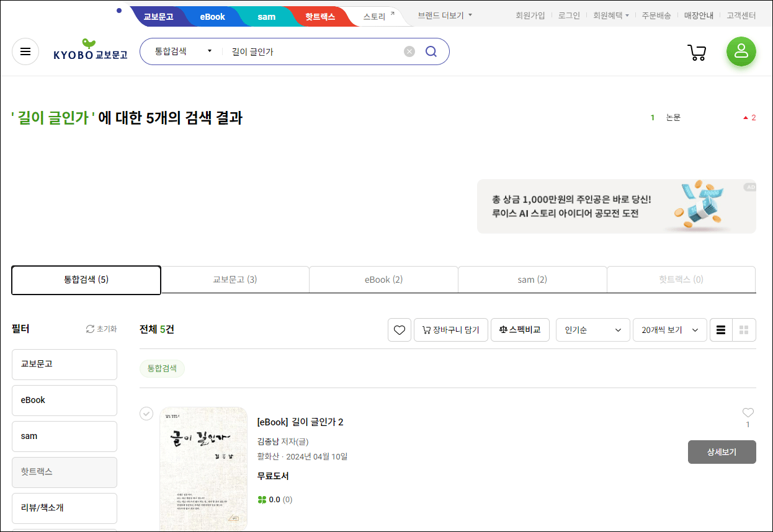Click the author 김종남 link
Image resolution: width=773 pixels, height=532 pixels.
pyautogui.click(x=268, y=441)
